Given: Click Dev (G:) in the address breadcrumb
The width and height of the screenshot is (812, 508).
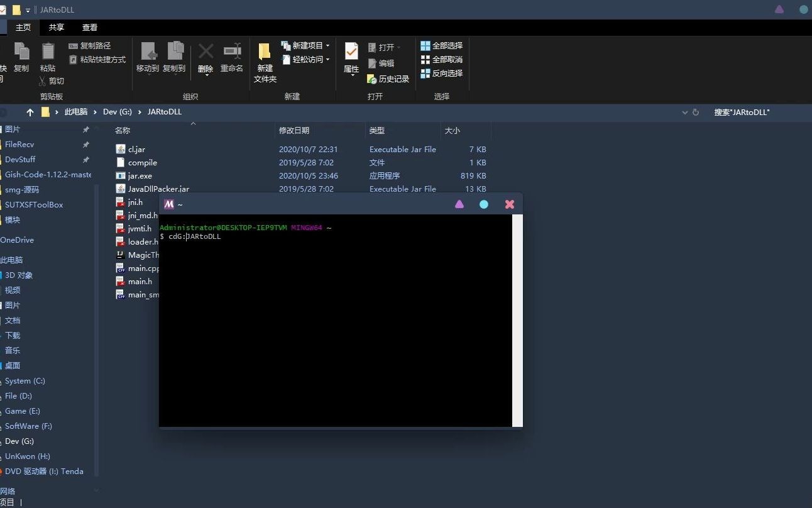Looking at the screenshot, I should [118, 112].
